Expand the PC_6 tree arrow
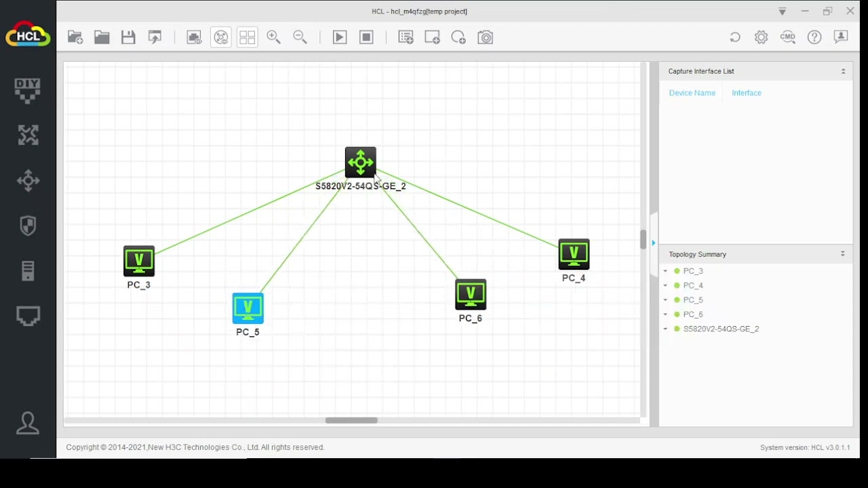The image size is (868, 488). click(665, 314)
